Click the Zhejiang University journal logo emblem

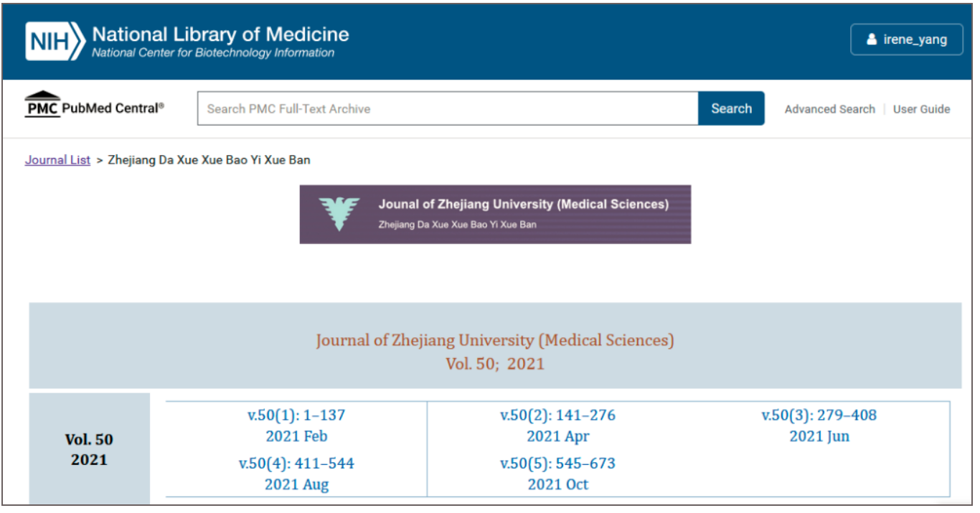(x=339, y=214)
